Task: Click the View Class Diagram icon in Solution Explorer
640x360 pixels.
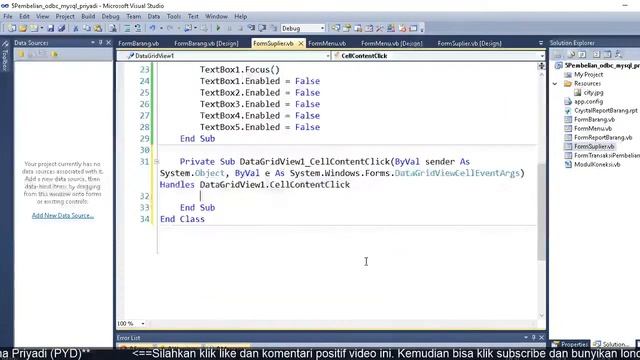Action: pos(618,54)
